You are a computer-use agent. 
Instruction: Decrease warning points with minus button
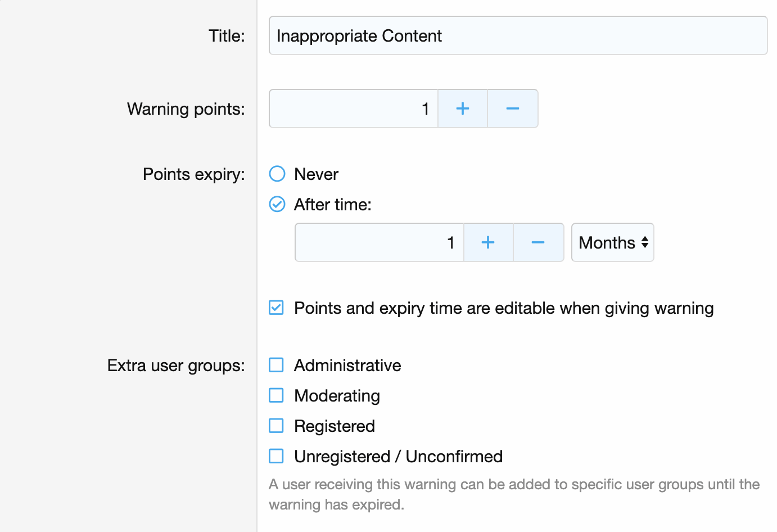point(512,109)
